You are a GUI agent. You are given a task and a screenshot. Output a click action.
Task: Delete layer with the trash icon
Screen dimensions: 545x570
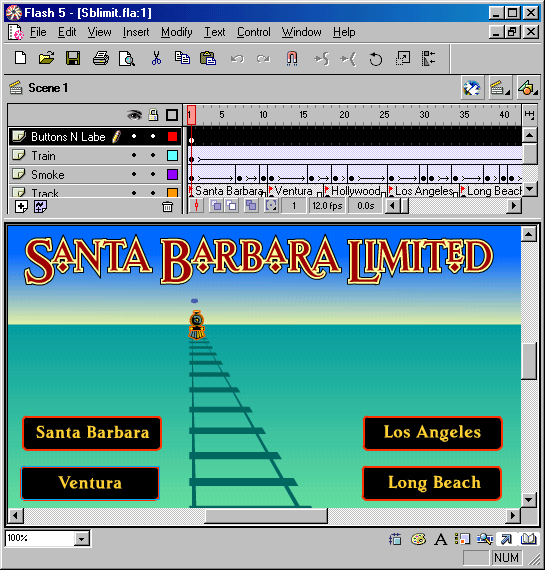[x=167, y=207]
